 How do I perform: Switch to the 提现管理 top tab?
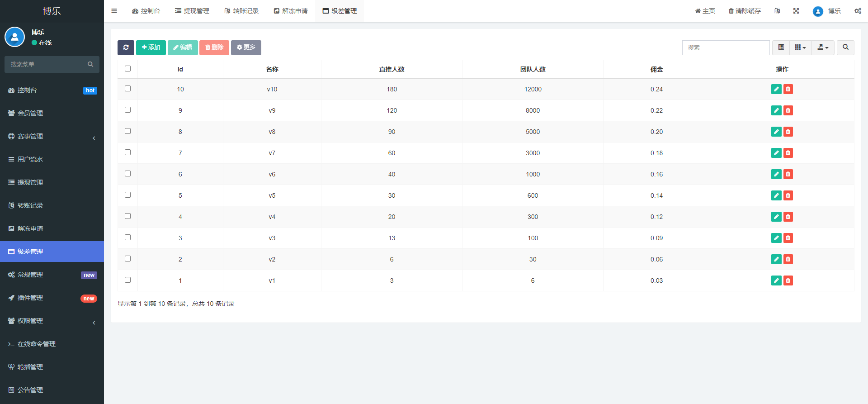(192, 11)
